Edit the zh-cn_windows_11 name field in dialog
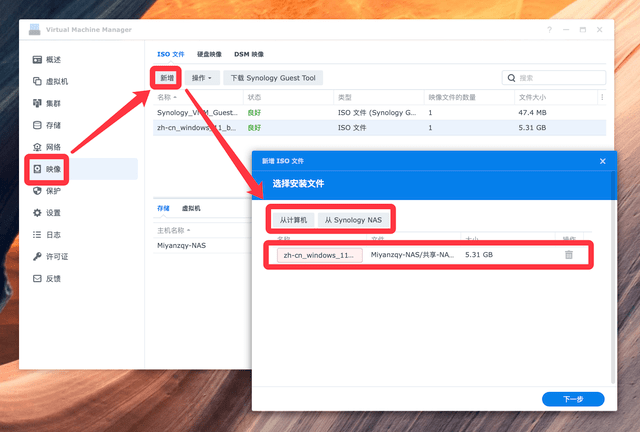This screenshot has width=640, height=432. click(320, 255)
